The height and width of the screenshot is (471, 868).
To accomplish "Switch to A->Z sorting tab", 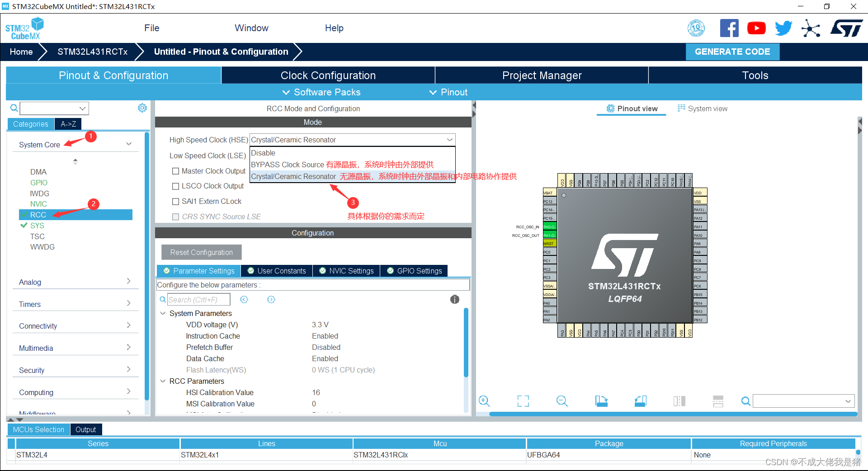I will point(68,124).
